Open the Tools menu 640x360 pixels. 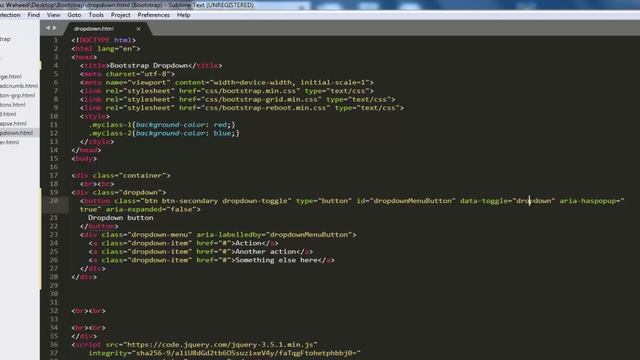tap(96, 15)
